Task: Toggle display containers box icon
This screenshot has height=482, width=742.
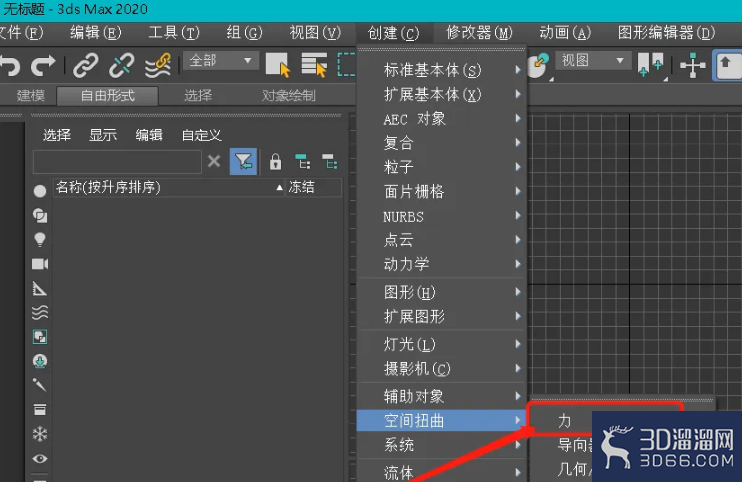Action: click(40, 410)
